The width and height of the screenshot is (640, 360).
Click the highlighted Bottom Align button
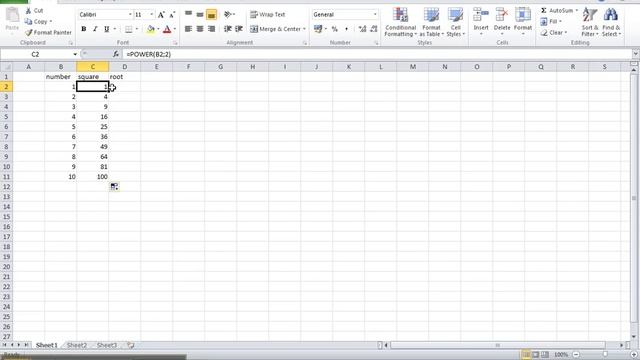point(211,15)
